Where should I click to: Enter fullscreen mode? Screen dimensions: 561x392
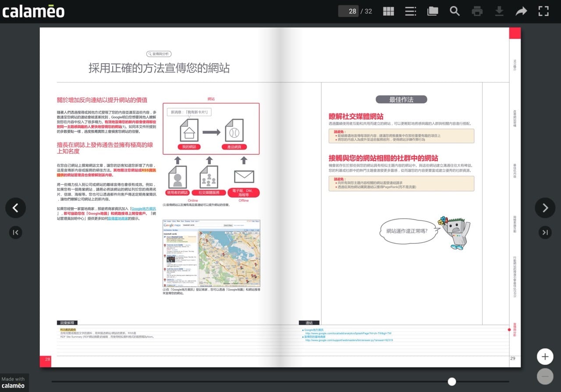click(543, 11)
